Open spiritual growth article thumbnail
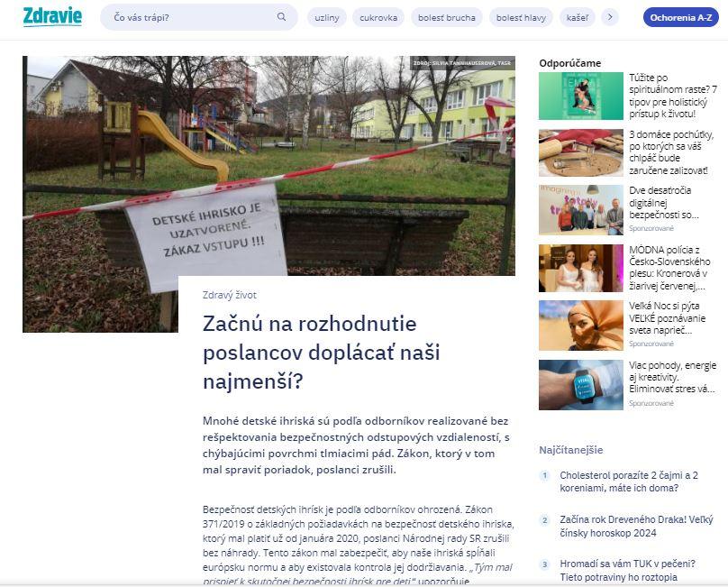This screenshot has height=587, width=728. point(580,96)
